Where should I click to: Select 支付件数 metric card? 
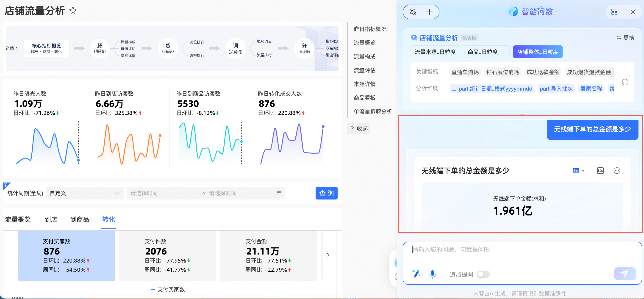tap(167, 255)
